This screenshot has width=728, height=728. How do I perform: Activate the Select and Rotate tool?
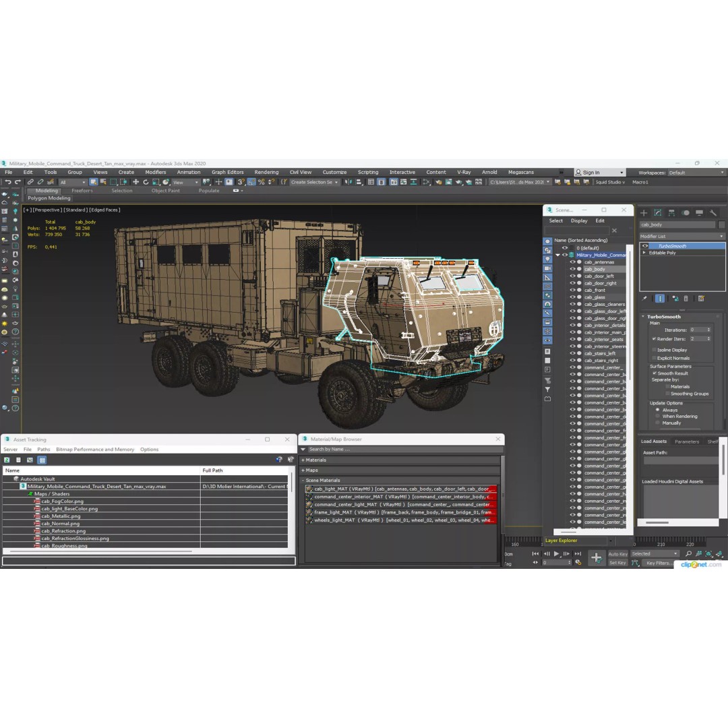(x=146, y=182)
